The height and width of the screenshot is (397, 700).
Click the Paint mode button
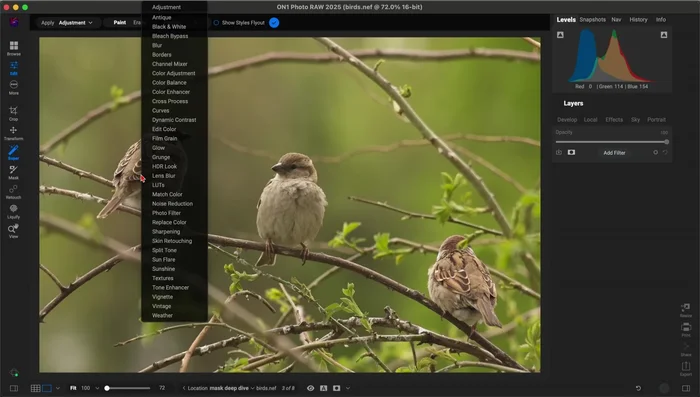[x=120, y=22]
